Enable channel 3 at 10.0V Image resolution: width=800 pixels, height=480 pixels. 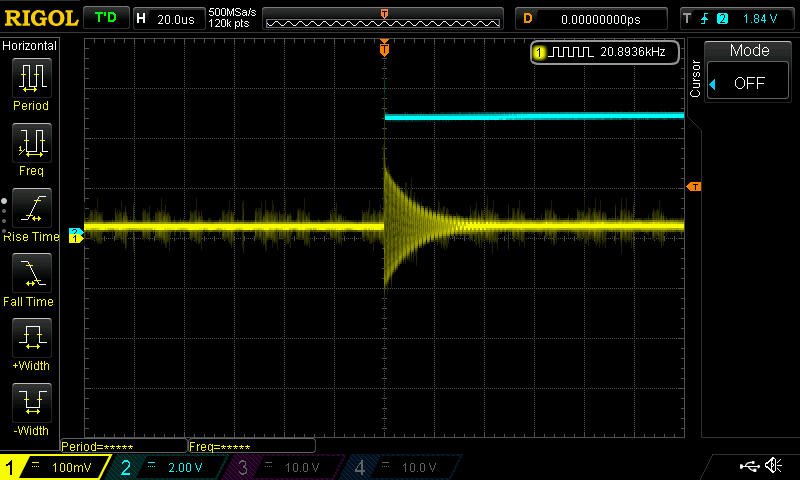[284, 467]
